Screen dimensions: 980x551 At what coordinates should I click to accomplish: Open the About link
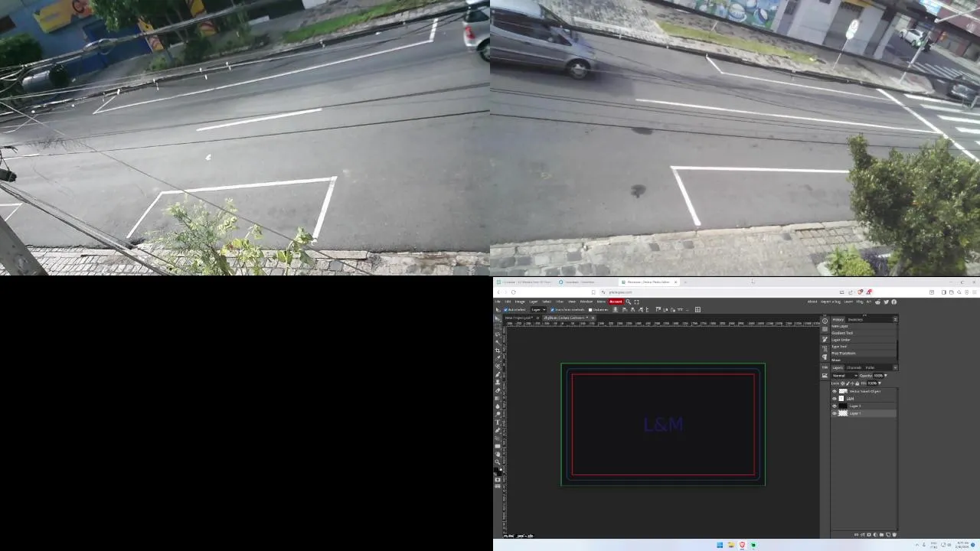pyautogui.click(x=812, y=302)
